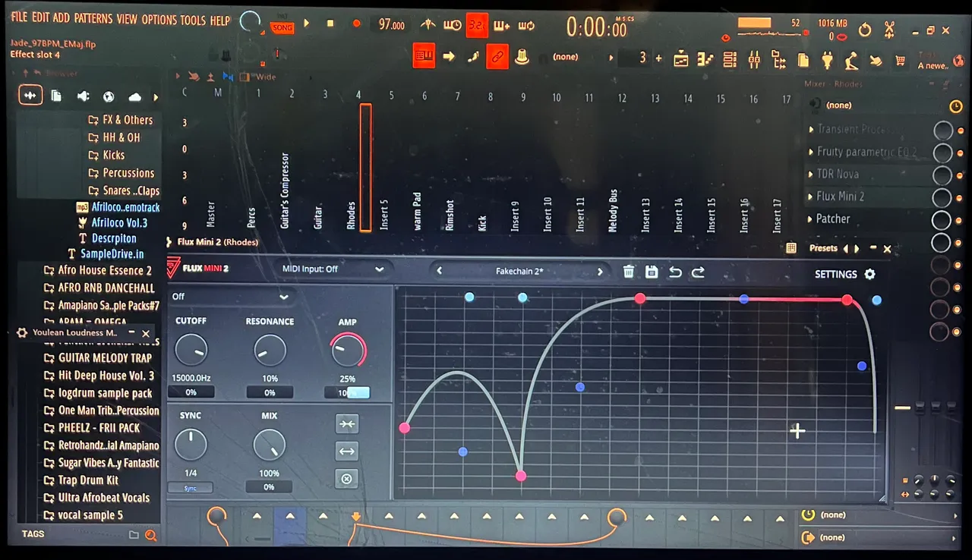Click the circled X reset curve button

347,479
